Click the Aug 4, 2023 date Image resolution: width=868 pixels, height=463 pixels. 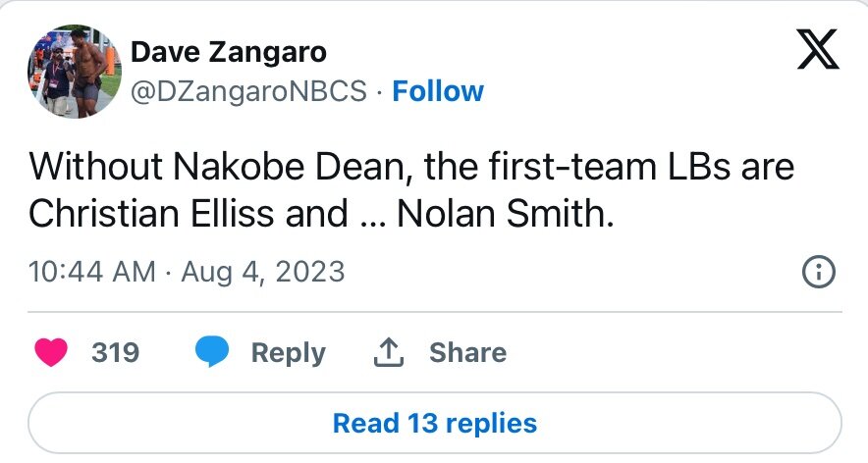[x=261, y=271]
